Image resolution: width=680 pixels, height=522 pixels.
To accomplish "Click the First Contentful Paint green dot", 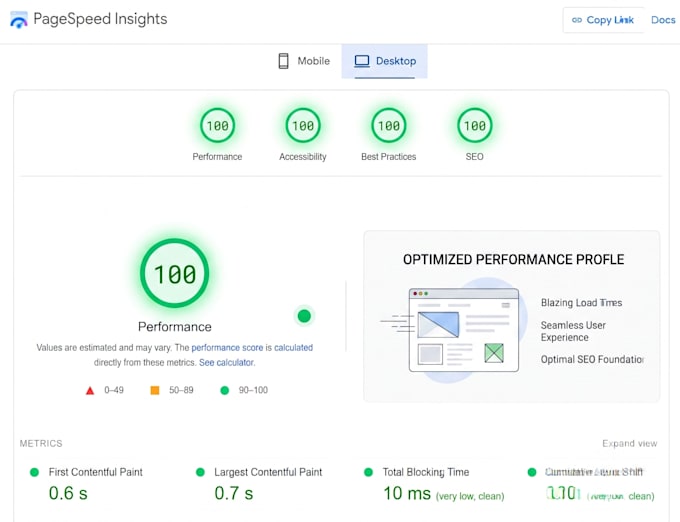I will 34,472.
